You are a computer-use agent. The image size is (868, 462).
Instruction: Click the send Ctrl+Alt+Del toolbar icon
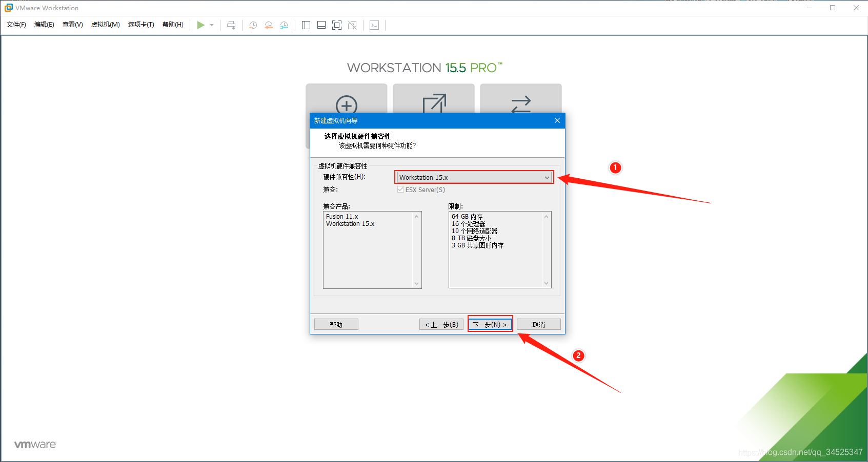pyautogui.click(x=231, y=25)
